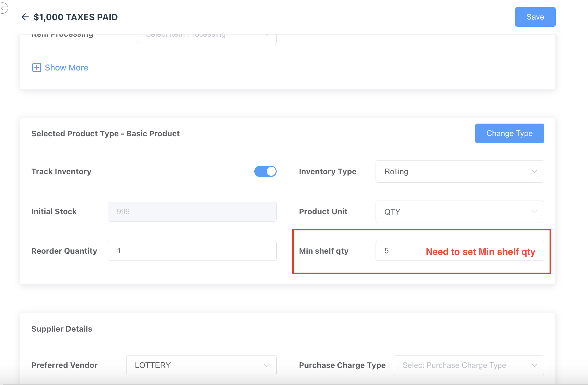Click the collapse sidebar chevron icon
This screenshot has width=588, height=385.
tap(3, 8)
